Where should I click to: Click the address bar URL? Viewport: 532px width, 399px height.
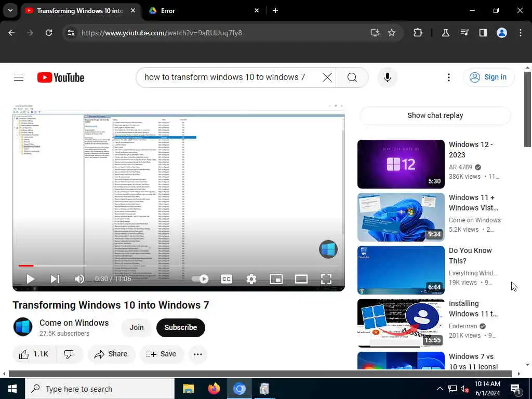coord(162,33)
